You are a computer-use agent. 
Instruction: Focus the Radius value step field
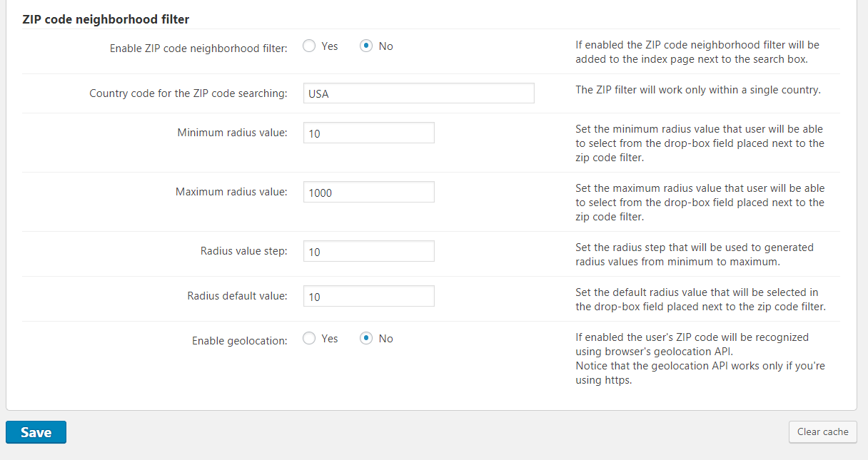368,251
